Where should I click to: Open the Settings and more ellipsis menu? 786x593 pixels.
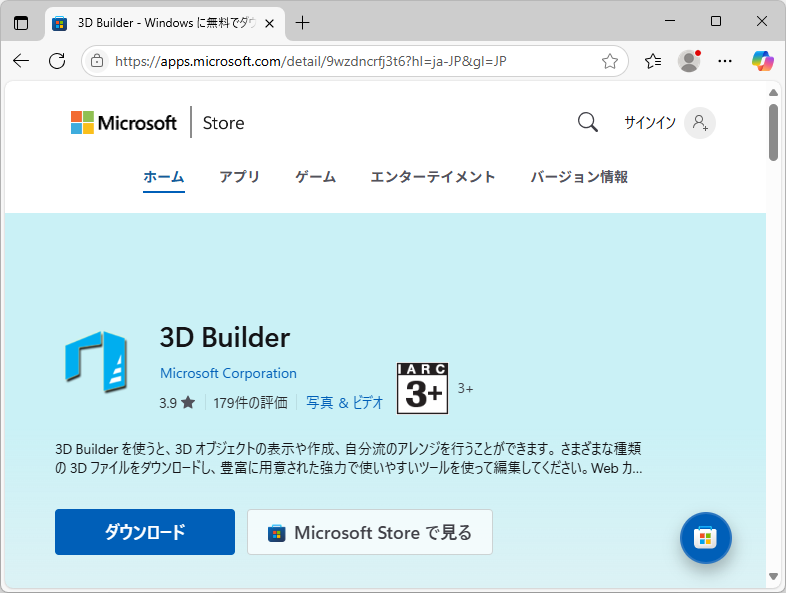[x=725, y=61]
